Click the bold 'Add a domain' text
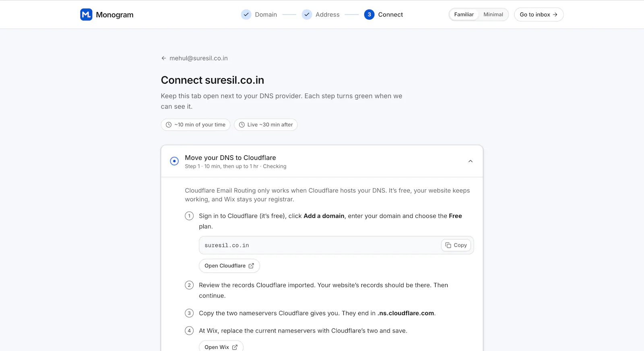Viewport: 644px width, 351px height. click(324, 216)
